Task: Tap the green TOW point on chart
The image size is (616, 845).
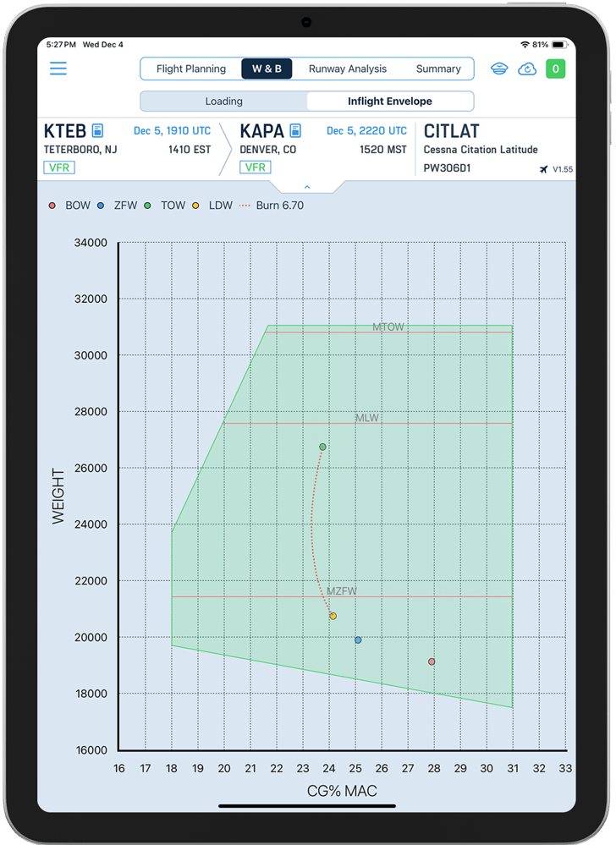Action: coord(322,447)
